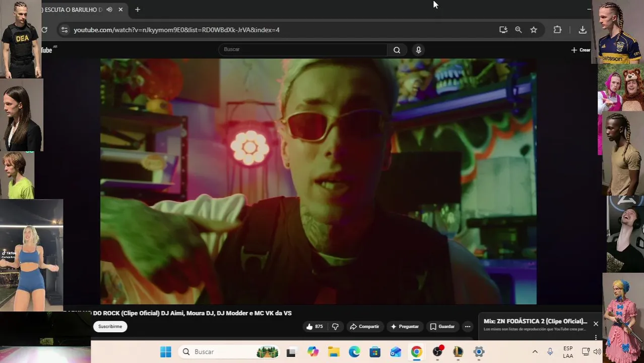This screenshot has height=363, width=644.
Task: Reload the YouTube page
Action: tap(45, 30)
